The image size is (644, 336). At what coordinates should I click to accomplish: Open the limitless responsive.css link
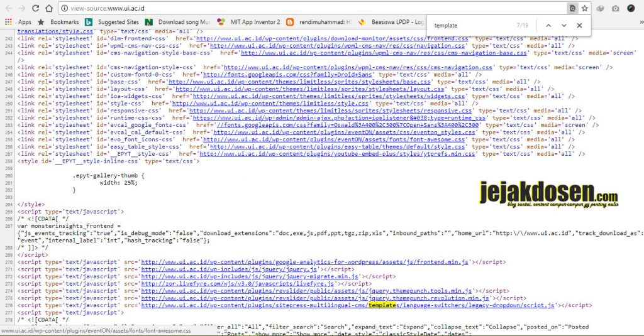click(x=330, y=111)
